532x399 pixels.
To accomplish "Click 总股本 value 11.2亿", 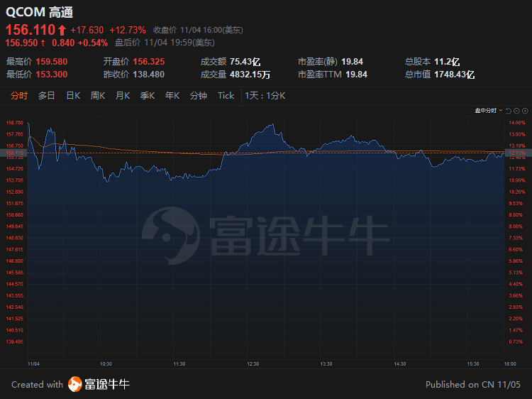I will [x=447, y=62].
